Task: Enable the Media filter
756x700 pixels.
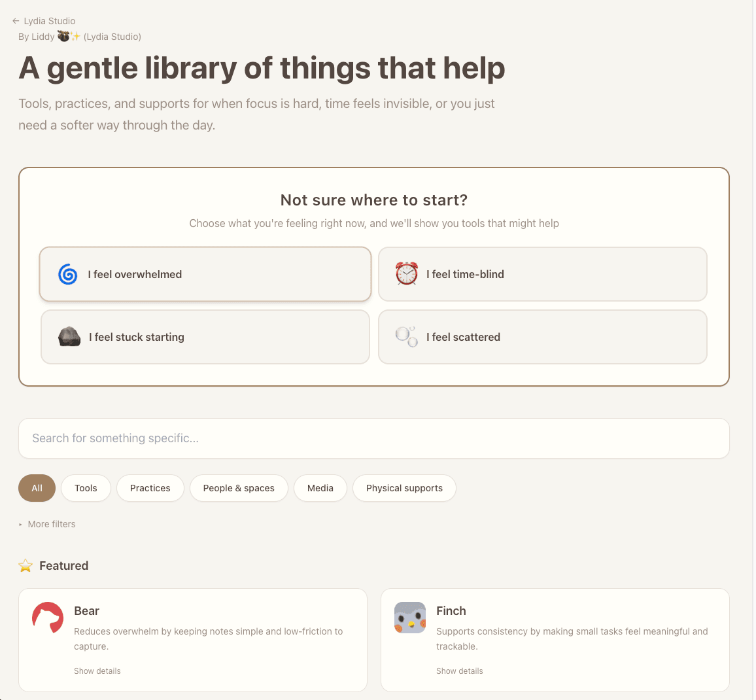Action: coord(320,488)
